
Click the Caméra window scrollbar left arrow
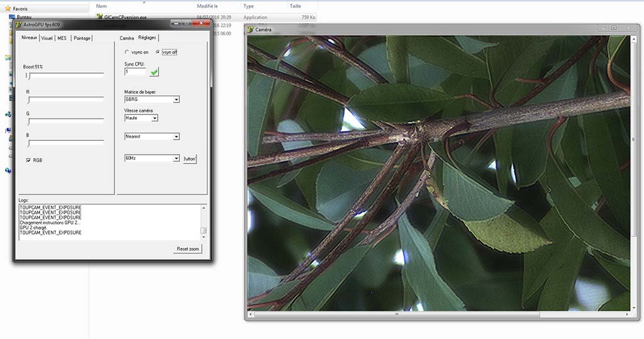tap(250, 314)
